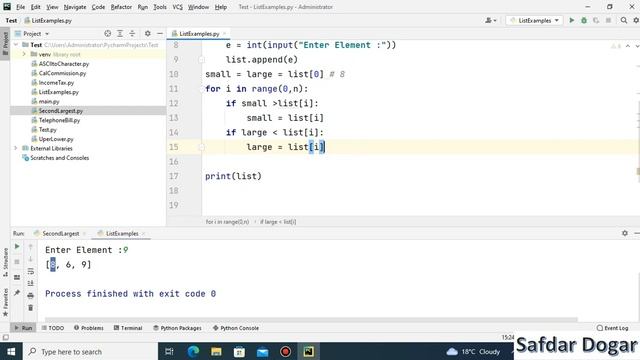Open the Edit menu
Viewport: 640px width, 360px height.
click(36, 7)
